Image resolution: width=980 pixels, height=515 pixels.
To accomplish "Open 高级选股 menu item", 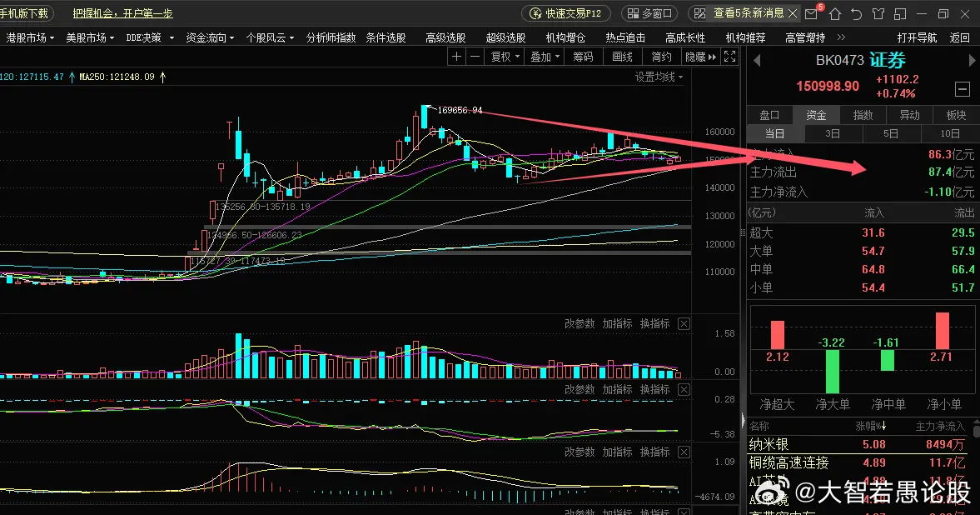I will point(445,37).
